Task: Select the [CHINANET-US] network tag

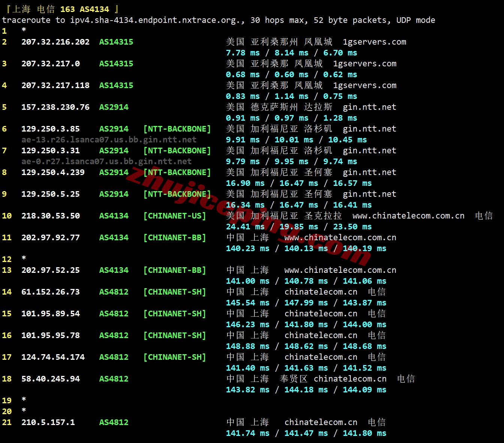Action: (x=175, y=216)
